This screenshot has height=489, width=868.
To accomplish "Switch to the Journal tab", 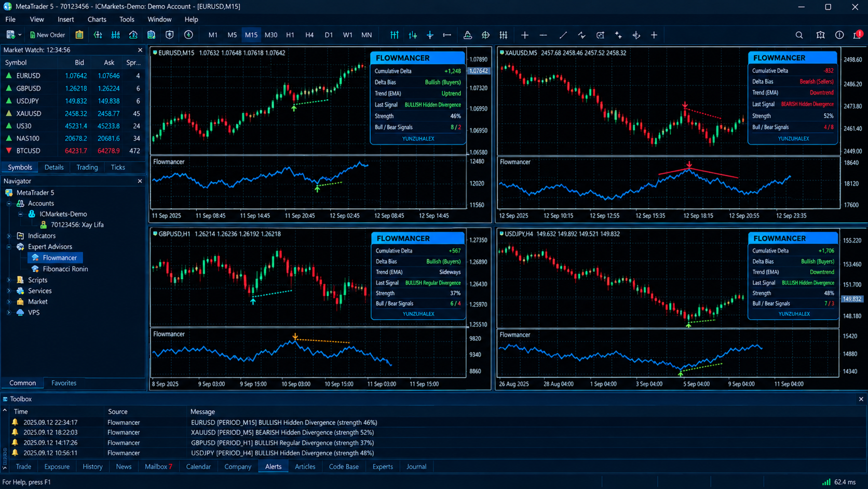I will (416, 467).
